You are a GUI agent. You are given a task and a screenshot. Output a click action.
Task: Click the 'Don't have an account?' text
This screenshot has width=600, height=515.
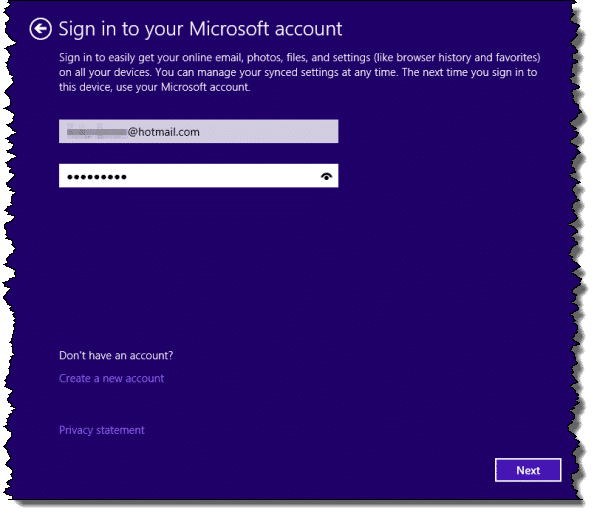coord(116,355)
